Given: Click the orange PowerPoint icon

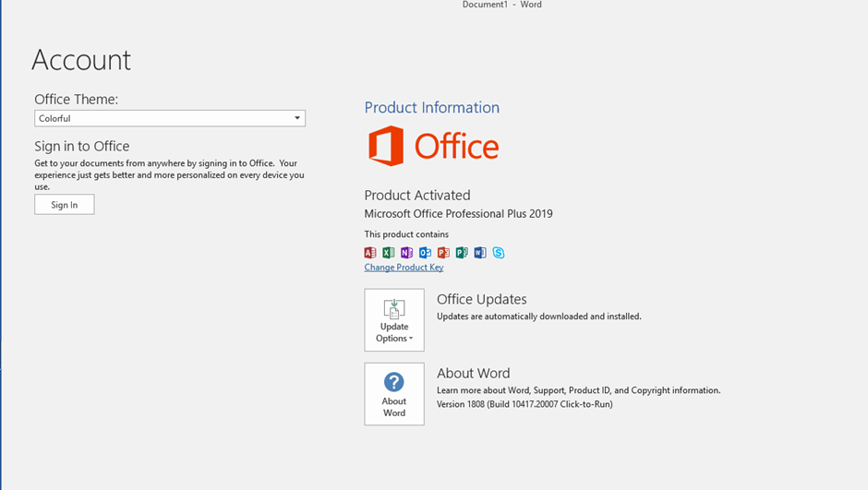Looking at the screenshot, I should tap(443, 253).
